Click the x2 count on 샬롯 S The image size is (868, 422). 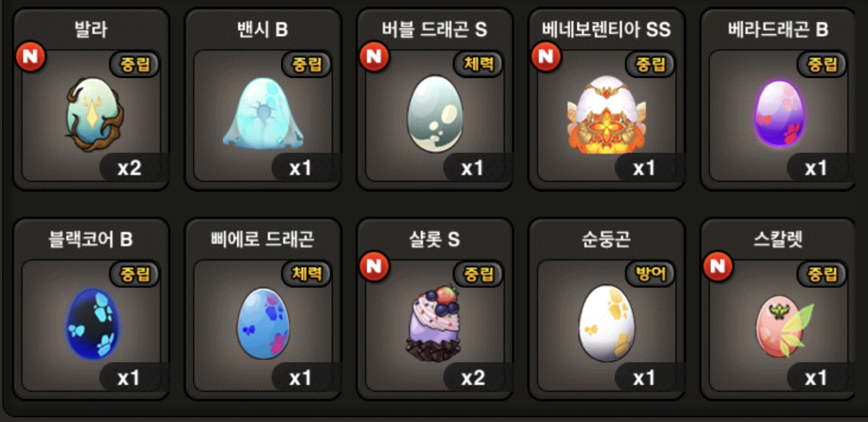pos(473,377)
